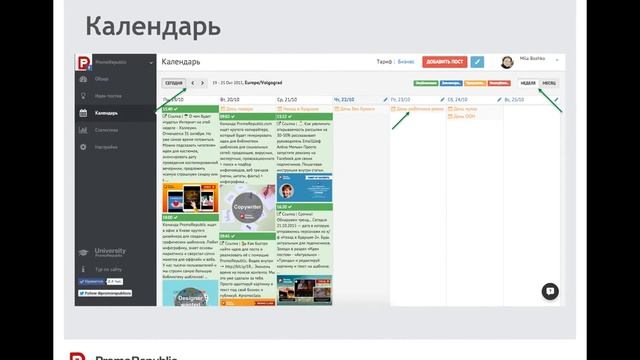Toggle the red status filter label
The image size is (640, 360).
[x=499, y=83]
